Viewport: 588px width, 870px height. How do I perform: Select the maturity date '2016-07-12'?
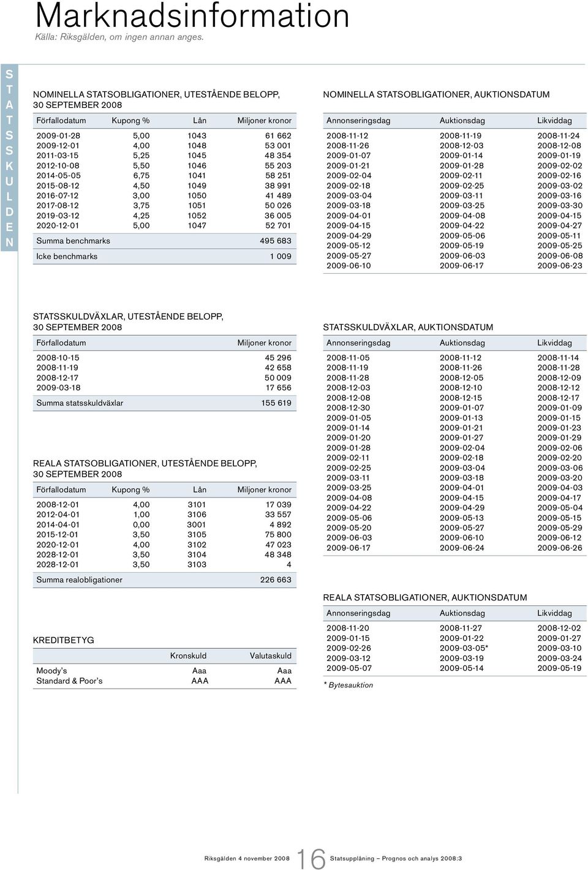click(58, 195)
